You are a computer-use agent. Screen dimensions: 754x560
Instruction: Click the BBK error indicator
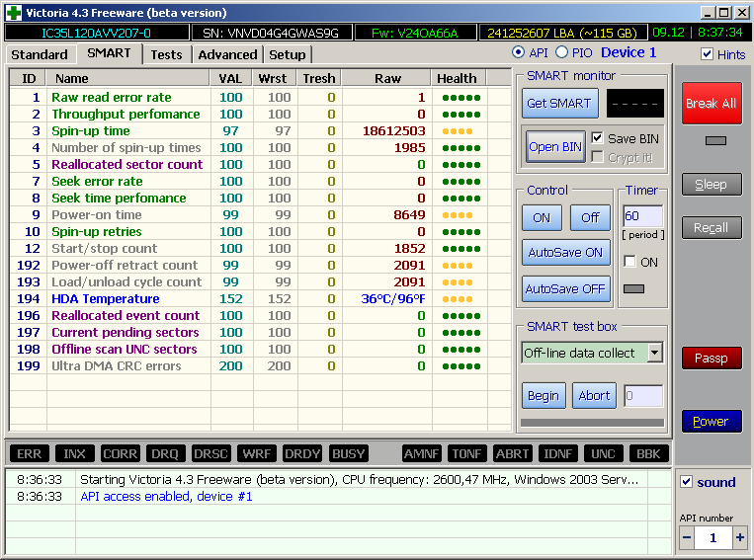coord(648,453)
